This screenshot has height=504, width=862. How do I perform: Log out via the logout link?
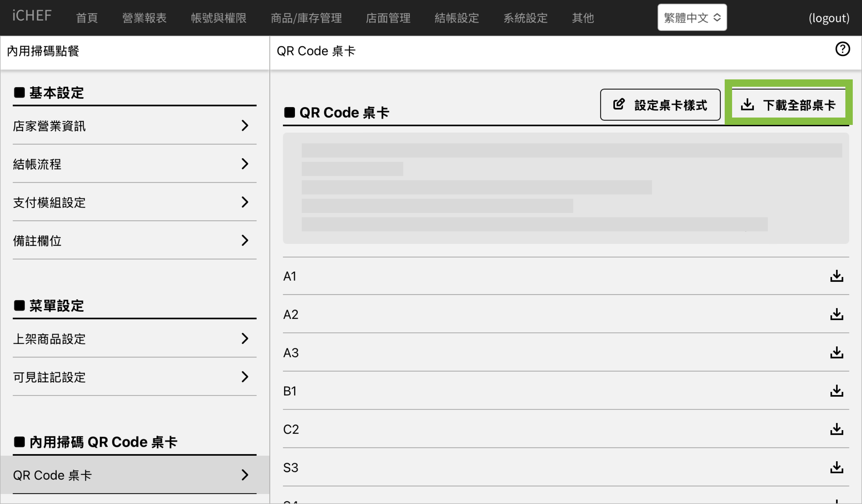pyautogui.click(x=828, y=18)
